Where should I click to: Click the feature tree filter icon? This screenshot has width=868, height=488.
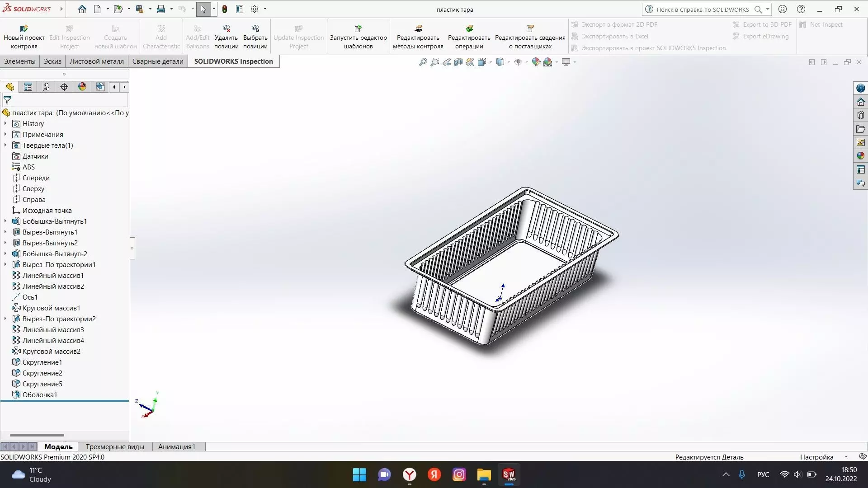pyautogui.click(x=7, y=100)
